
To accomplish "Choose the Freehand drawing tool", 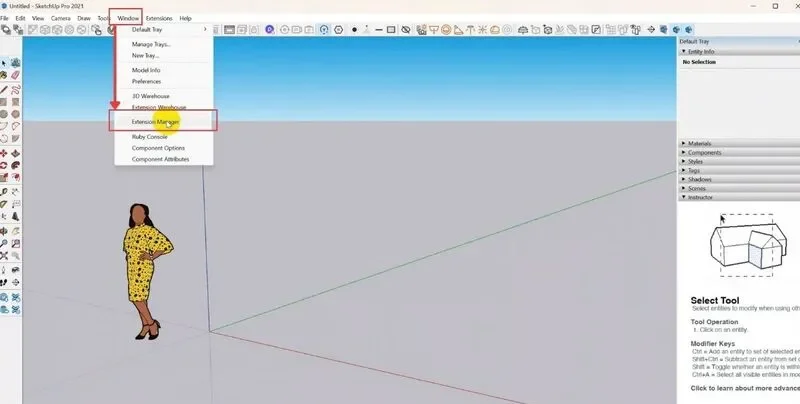I will point(16,89).
